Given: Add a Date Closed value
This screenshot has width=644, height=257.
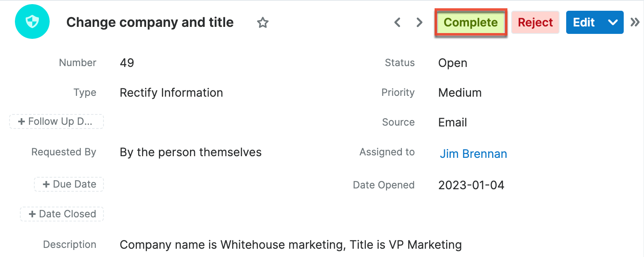Looking at the screenshot, I should tap(62, 214).
